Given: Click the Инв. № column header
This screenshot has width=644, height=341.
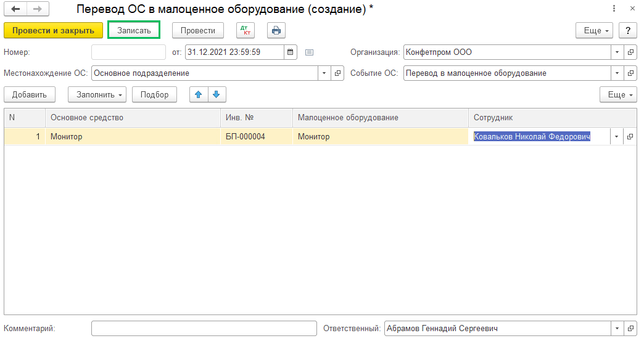Looking at the screenshot, I should point(256,118).
